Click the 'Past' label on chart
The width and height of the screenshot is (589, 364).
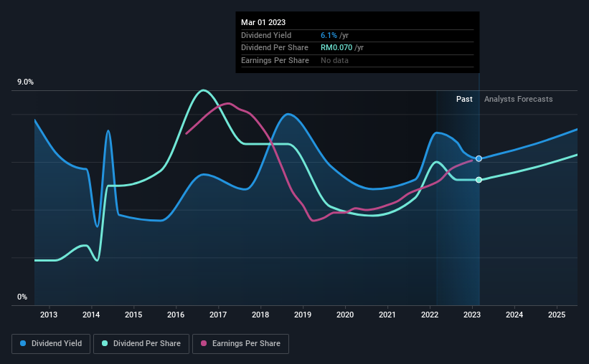pyautogui.click(x=464, y=99)
